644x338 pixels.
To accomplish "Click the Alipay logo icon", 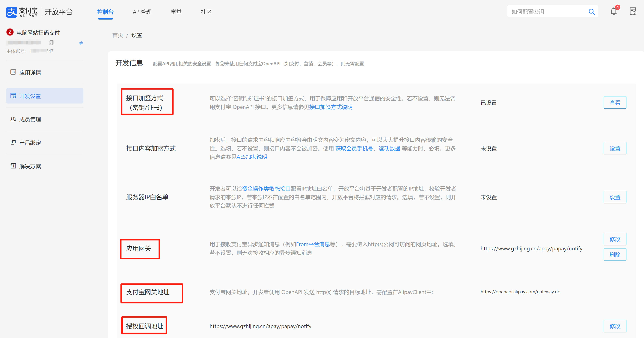I will (12, 12).
